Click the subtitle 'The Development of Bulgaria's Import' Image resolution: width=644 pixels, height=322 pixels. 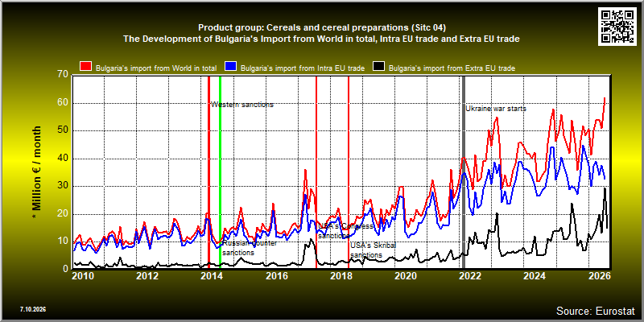pyautogui.click(x=321, y=39)
